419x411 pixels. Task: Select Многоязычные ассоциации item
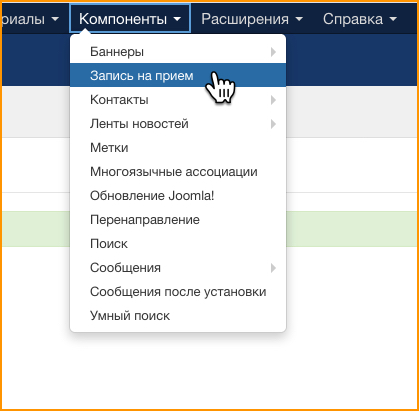pos(178,172)
